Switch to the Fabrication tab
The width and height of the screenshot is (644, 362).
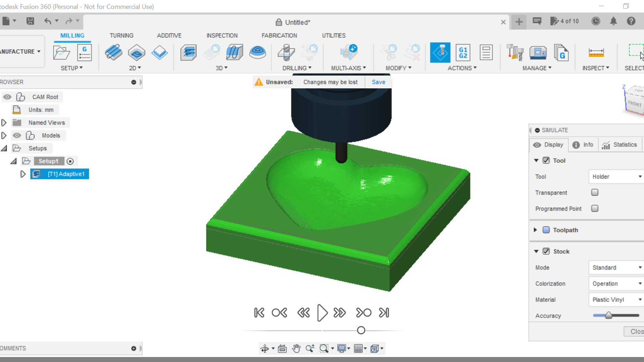(x=279, y=36)
